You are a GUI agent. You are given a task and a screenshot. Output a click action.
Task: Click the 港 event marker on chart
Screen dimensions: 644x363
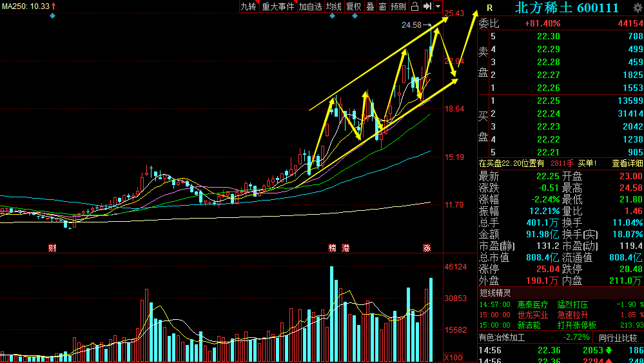point(346,248)
